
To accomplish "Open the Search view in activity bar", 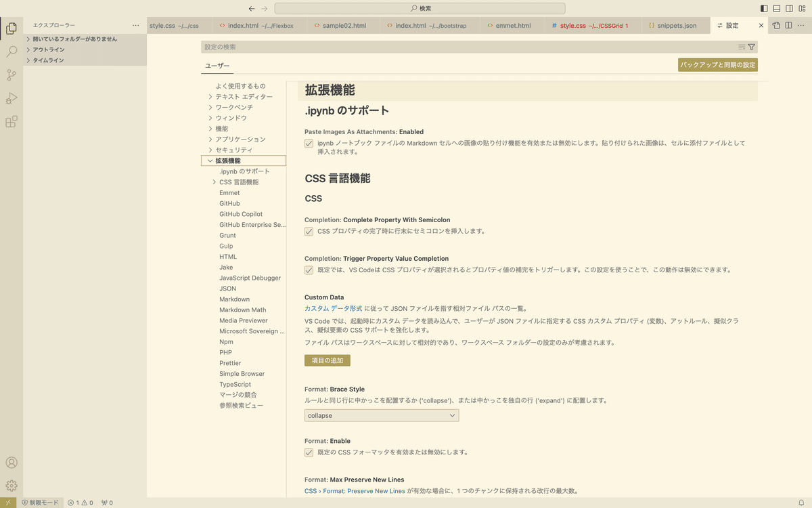I will click(12, 52).
